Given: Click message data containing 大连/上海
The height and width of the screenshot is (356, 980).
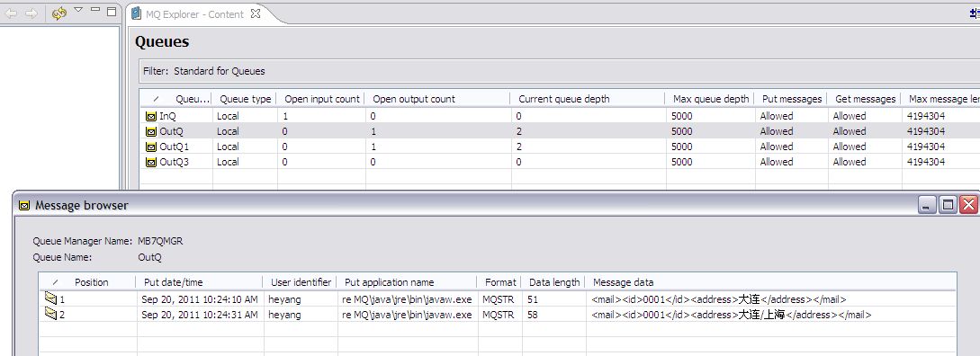Looking at the screenshot, I should (x=732, y=315).
